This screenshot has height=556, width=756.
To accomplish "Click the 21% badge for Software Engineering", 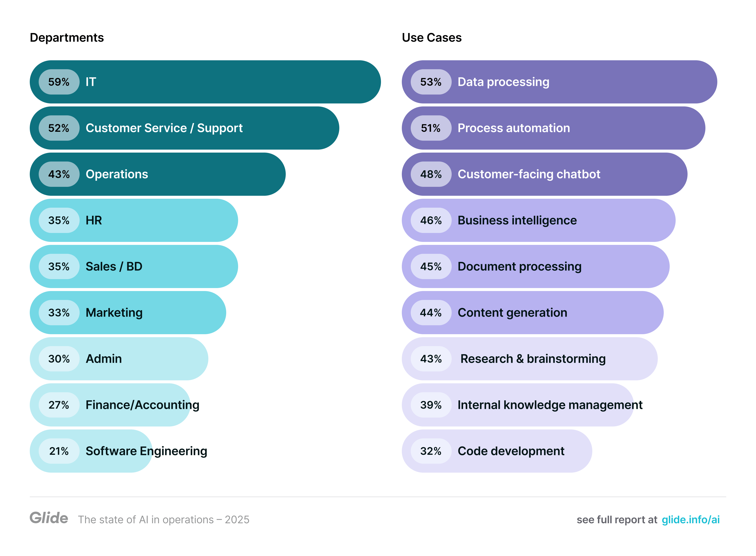I will 59,451.
